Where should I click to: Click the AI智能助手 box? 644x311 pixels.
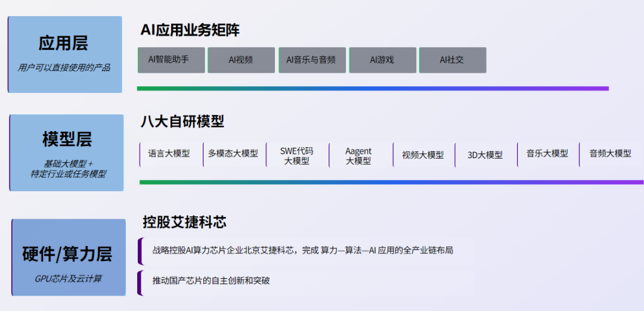point(171,60)
